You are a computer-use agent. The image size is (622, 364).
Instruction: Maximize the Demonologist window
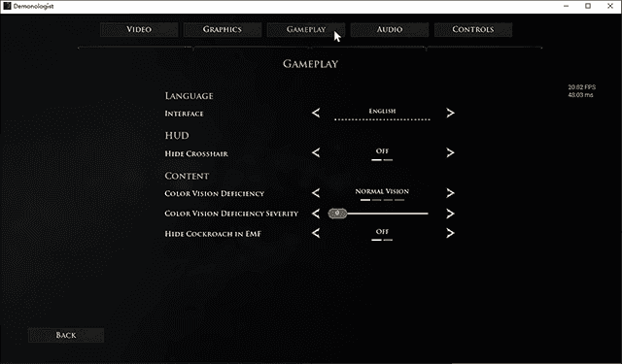tap(588, 6)
